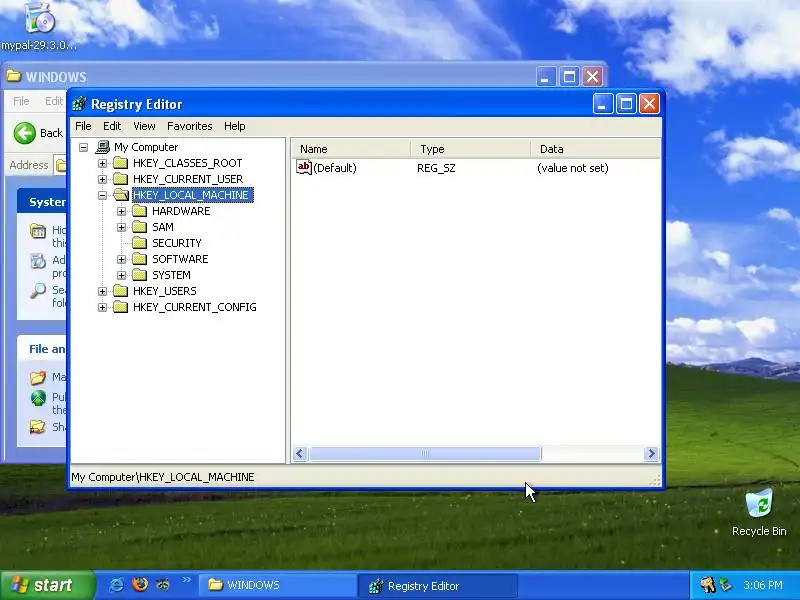The height and width of the screenshot is (600, 800).
Task: Select the (Default) value name
Action: tap(335, 168)
